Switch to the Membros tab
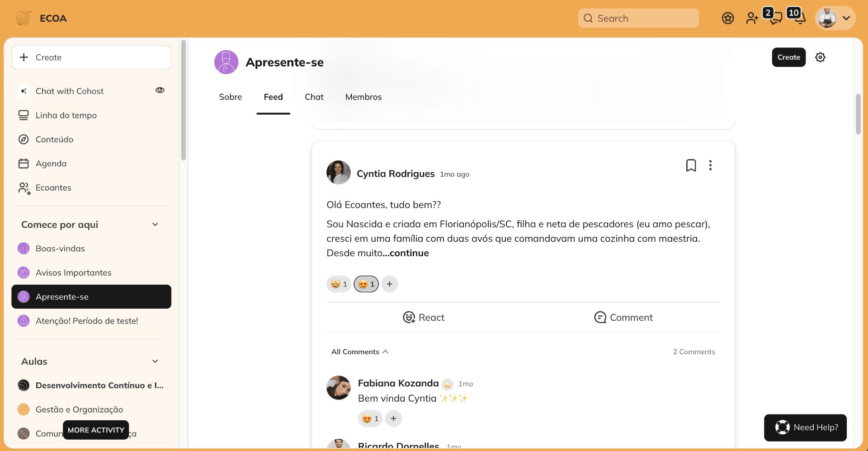This screenshot has width=868, height=451. point(363,97)
